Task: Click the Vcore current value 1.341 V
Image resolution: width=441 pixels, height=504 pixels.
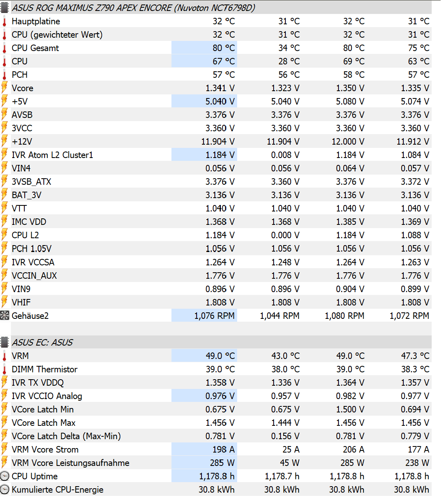Action: 220,88
